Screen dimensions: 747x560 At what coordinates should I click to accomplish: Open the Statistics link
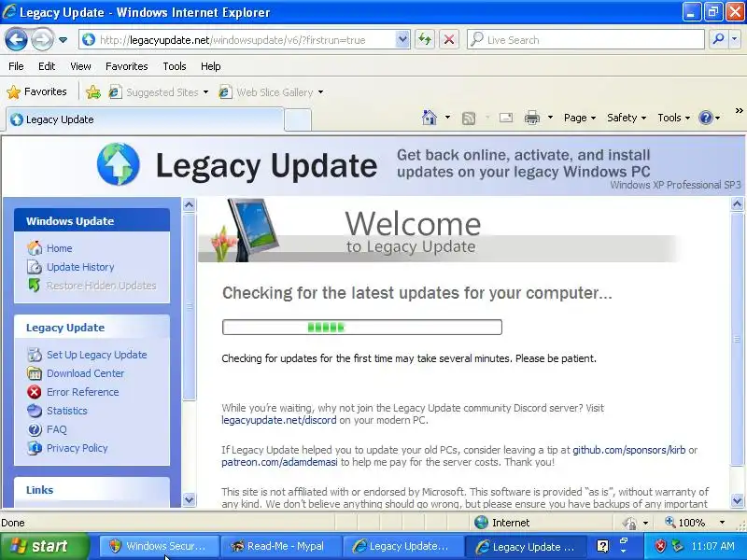point(66,411)
